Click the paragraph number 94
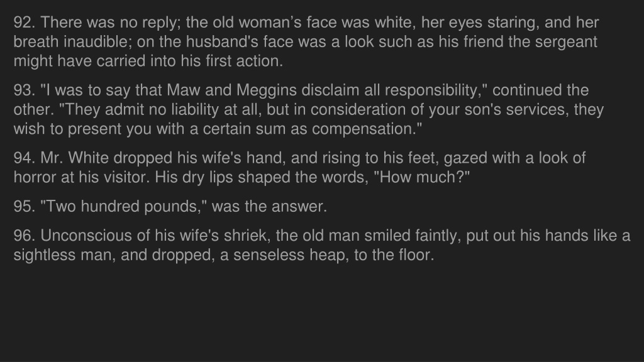The width and height of the screenshot is (644, 362). pyautogui.click(x=25, y=158)
